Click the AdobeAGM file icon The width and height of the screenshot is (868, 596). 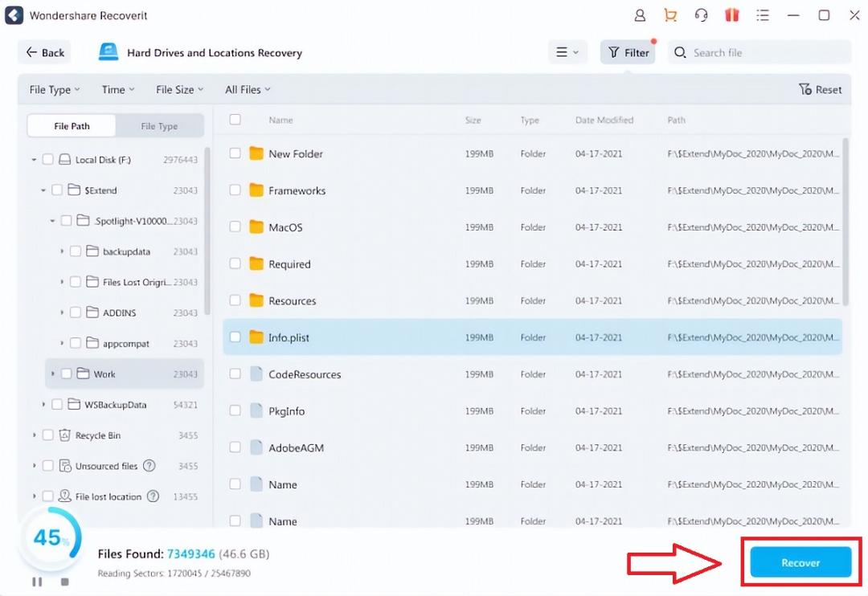(x=256, y=447)
